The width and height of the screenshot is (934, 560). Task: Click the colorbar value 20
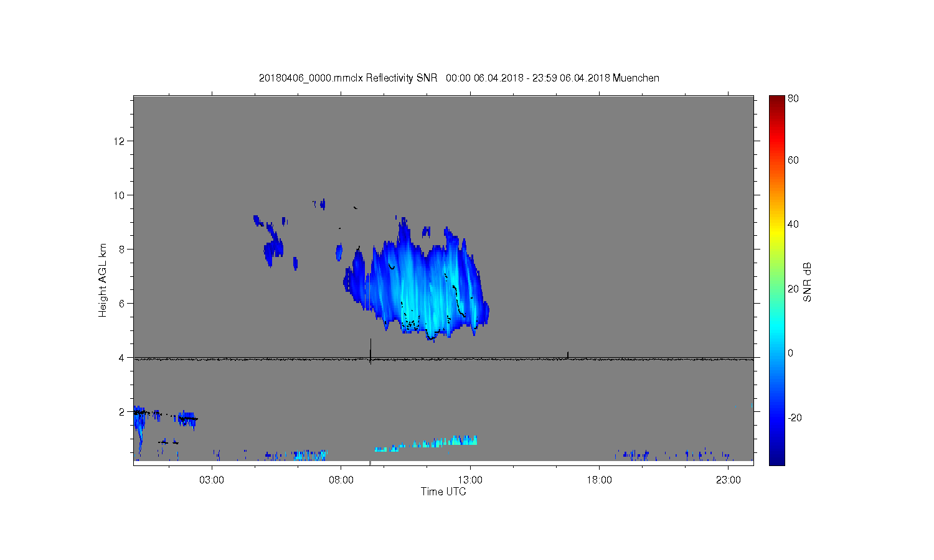coord(793,289)
